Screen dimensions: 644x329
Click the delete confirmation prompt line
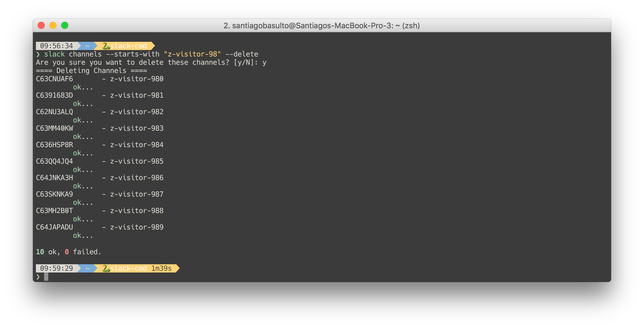pos(151,62)
